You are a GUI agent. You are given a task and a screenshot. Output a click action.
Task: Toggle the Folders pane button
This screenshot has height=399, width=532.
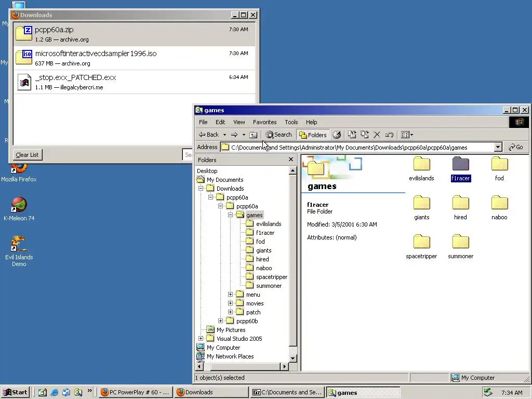coord(313,135)
